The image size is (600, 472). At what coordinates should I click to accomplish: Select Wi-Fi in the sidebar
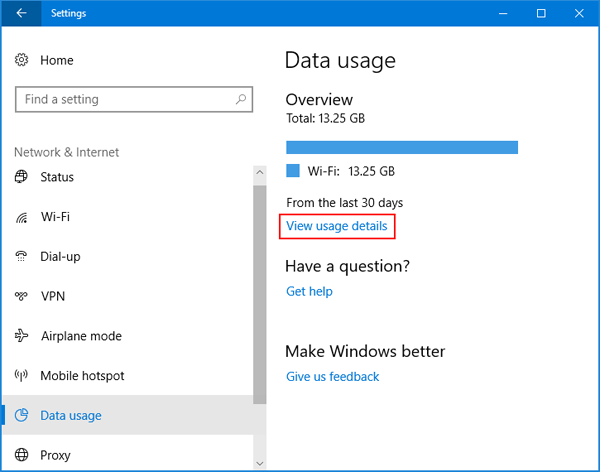tap(55, 217)
